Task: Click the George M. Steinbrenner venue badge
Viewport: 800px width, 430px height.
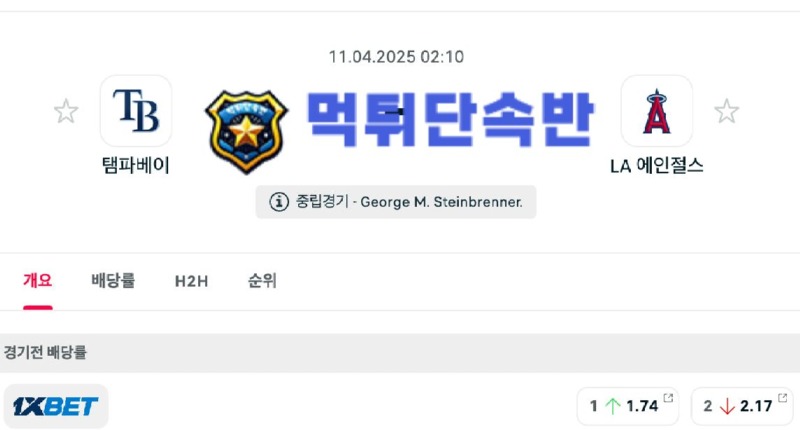Action: tap(396, 202)
